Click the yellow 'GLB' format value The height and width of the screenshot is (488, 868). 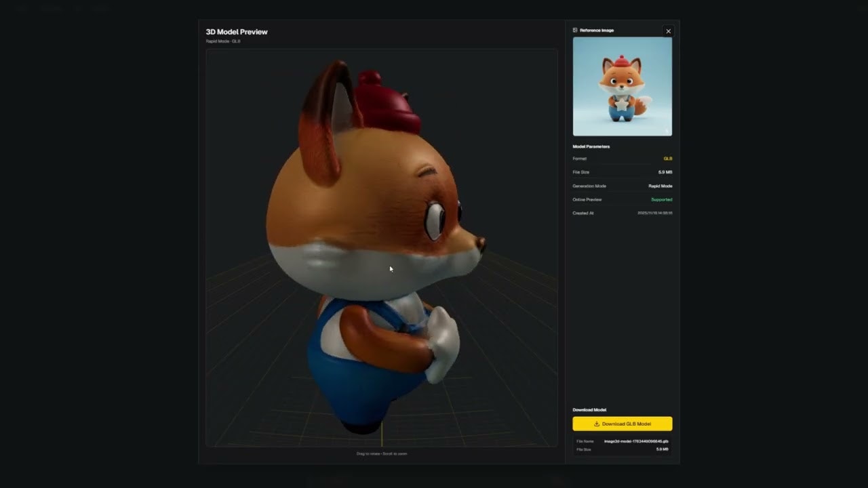pos(668,159)
